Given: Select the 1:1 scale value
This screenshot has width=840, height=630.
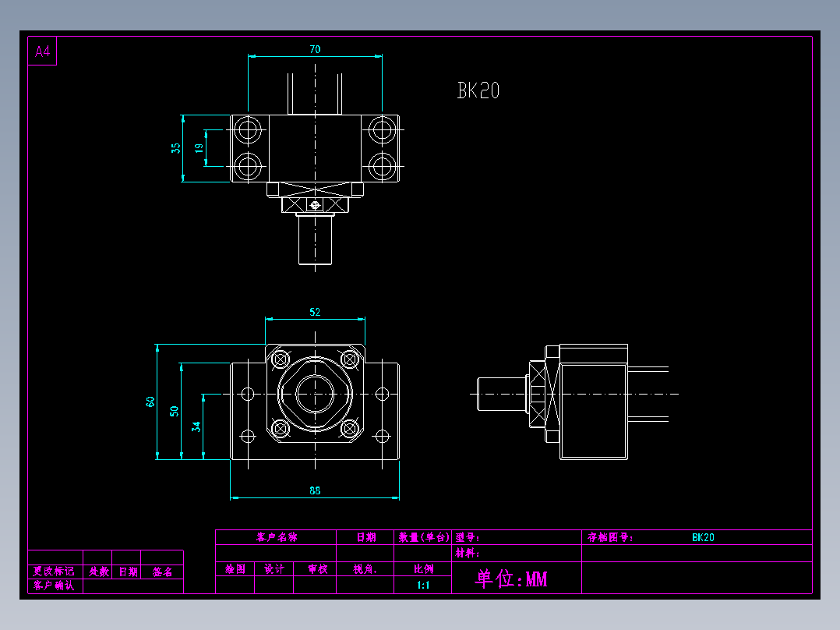Looking at the screenshot, I should point(423,585).
